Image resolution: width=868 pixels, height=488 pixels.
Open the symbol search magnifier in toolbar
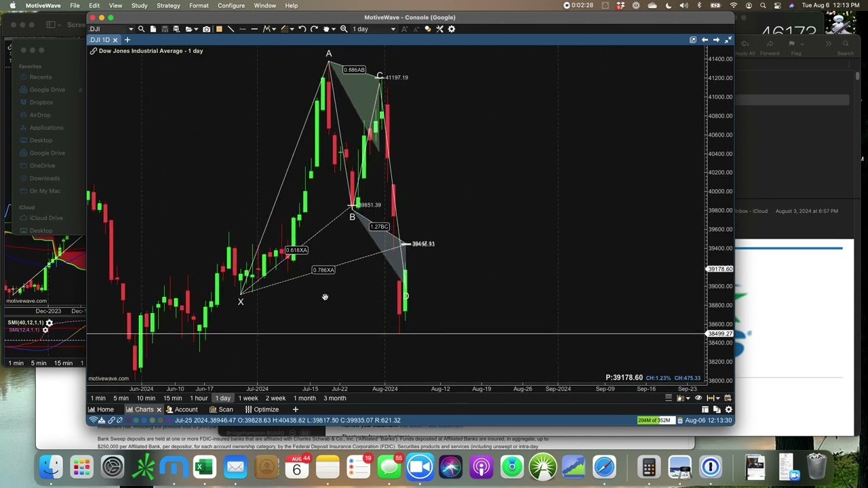tap(142, 29)
